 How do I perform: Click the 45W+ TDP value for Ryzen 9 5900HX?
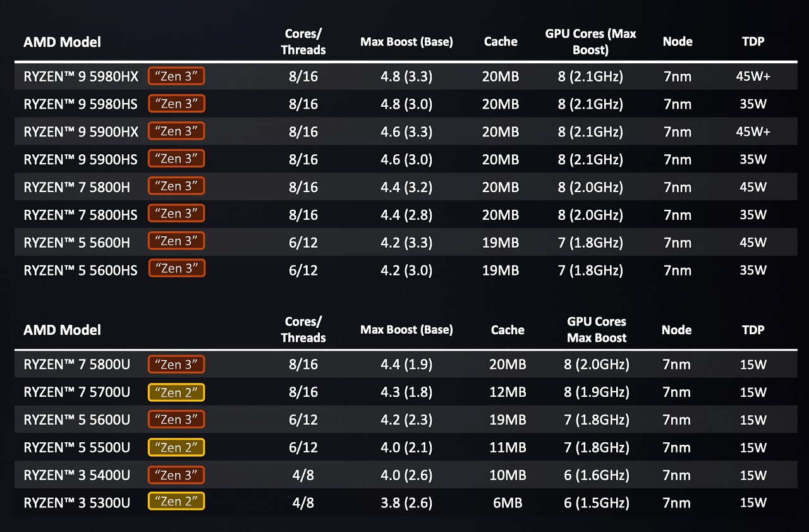753,131
